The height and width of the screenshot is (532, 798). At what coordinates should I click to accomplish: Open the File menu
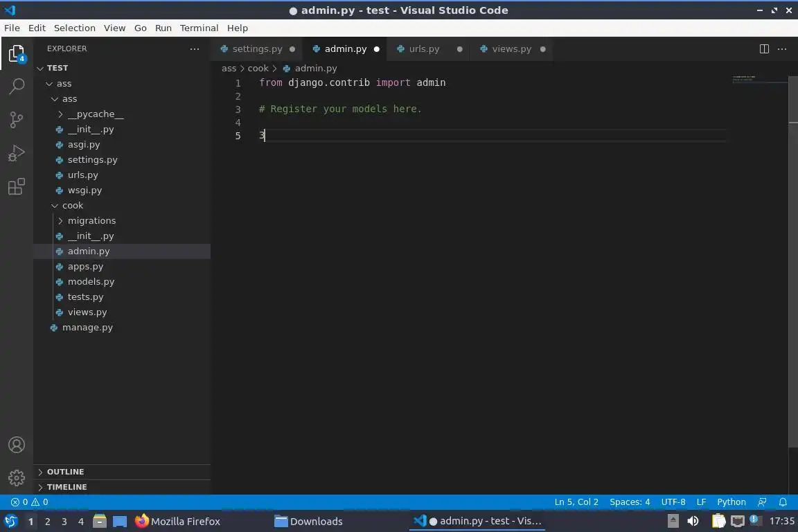pos(12,28)
